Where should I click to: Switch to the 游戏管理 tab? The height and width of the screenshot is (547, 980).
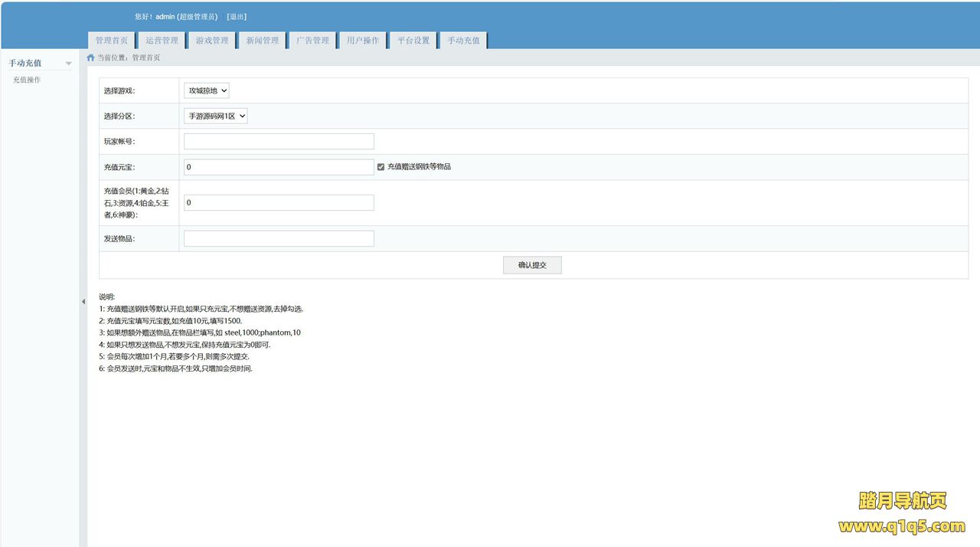point(212,41)
